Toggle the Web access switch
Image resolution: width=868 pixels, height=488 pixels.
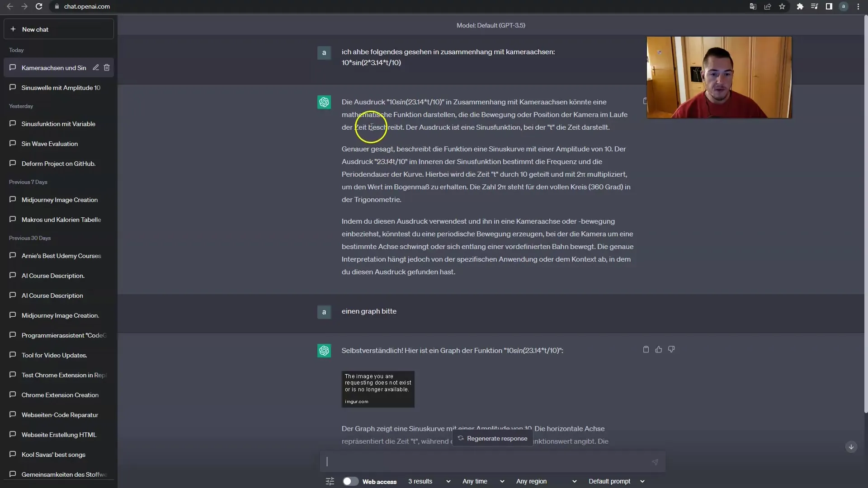350,481
